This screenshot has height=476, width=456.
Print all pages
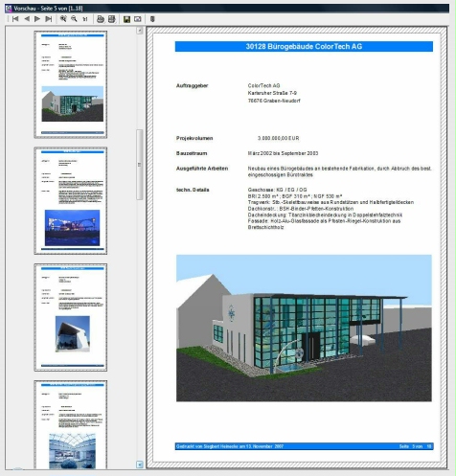tap(111, 19)
